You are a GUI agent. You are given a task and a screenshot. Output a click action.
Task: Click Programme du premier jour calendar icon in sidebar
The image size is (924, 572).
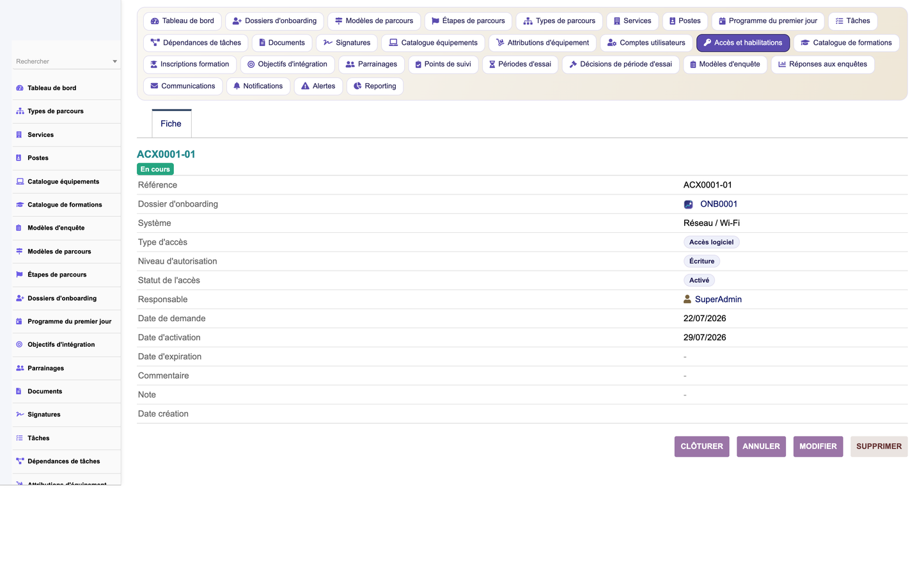tap(19, 321)
